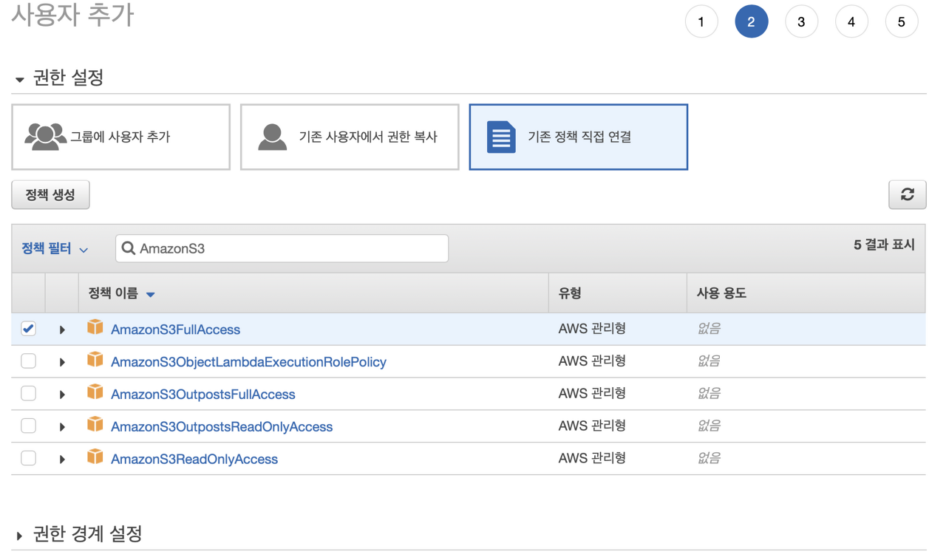Screen dimensions: 946x560
Task: Select wizard step 2 circle
Action: pos(752,21)
